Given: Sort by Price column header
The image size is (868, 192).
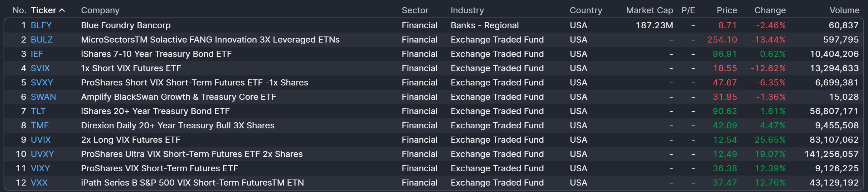Looking at the screenshot, I should [727, 10].
